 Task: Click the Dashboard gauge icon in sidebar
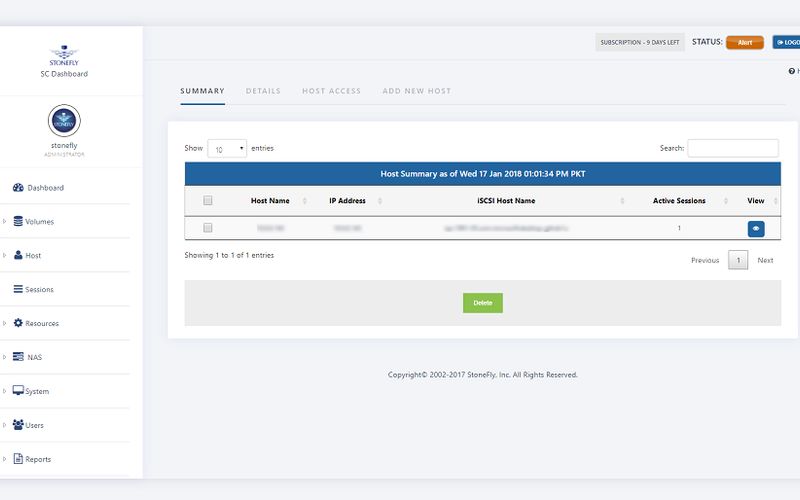(x=18, y=188)
